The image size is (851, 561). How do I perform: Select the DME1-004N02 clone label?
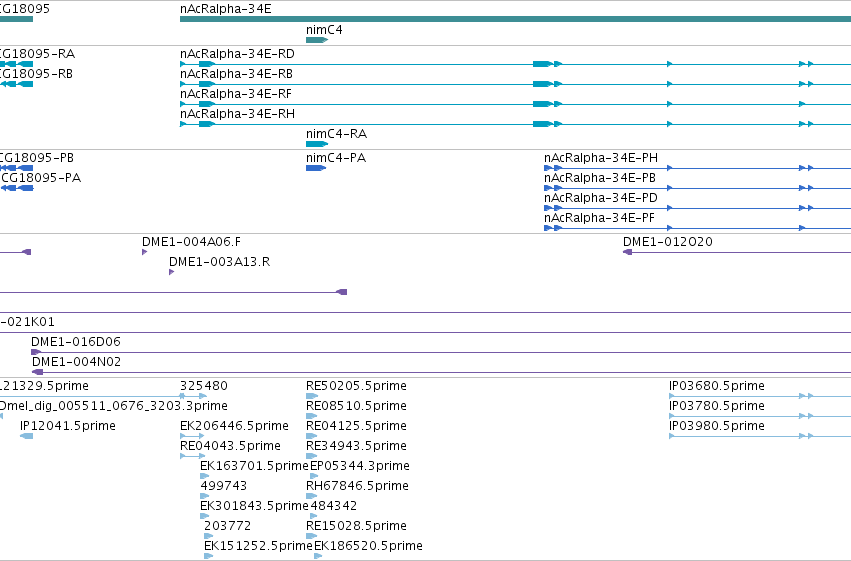(77, 362)
